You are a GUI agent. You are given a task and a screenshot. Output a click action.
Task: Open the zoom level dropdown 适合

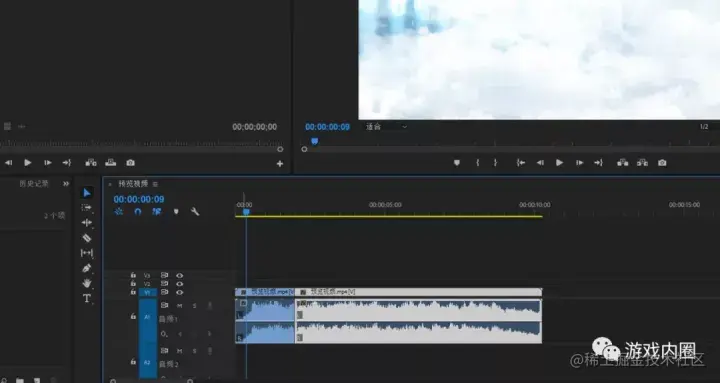[x=386, y=127]
